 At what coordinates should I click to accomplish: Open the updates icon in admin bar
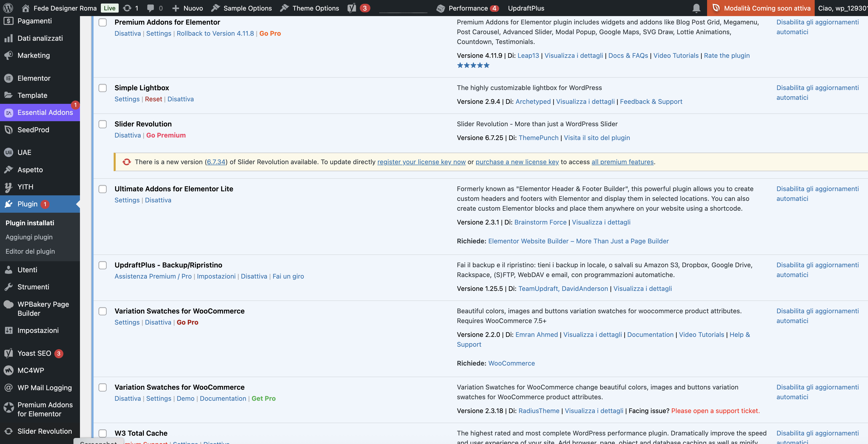[x=127, y=8]
